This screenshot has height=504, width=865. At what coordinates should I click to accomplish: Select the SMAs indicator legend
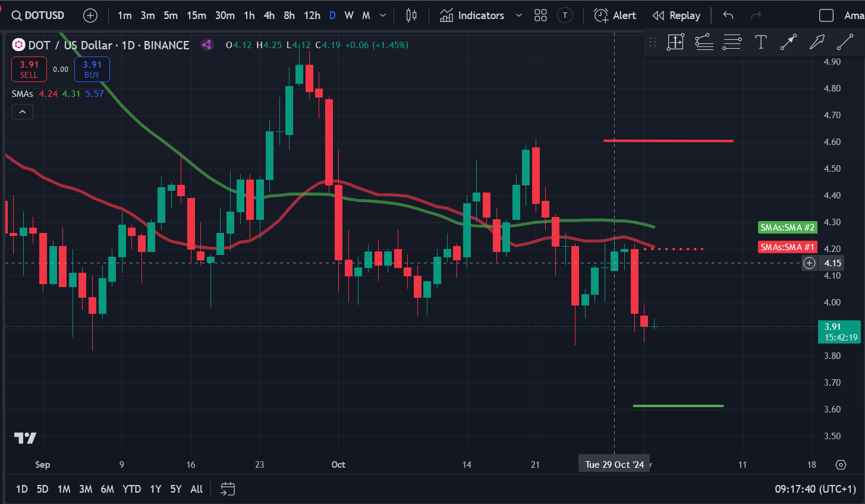point(23,94)
